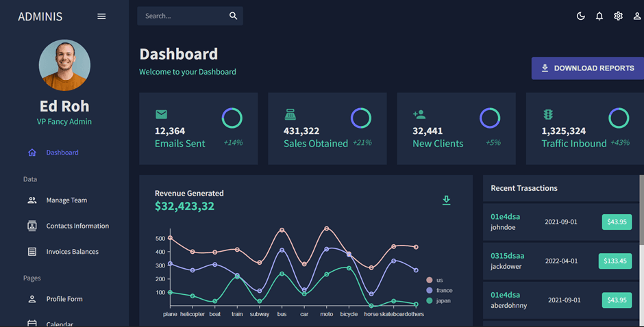Click johndoe's $43.95 amount badge

[617, 222]
